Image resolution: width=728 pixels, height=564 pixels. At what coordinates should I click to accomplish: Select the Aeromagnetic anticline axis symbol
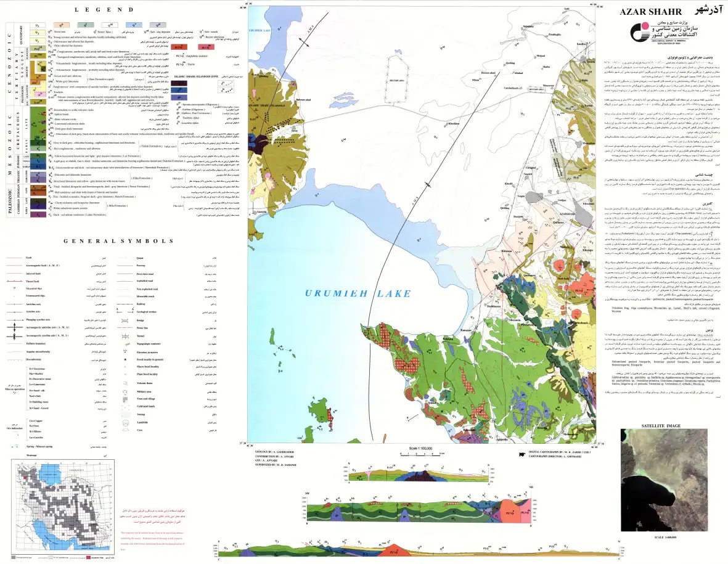[14, 327]
